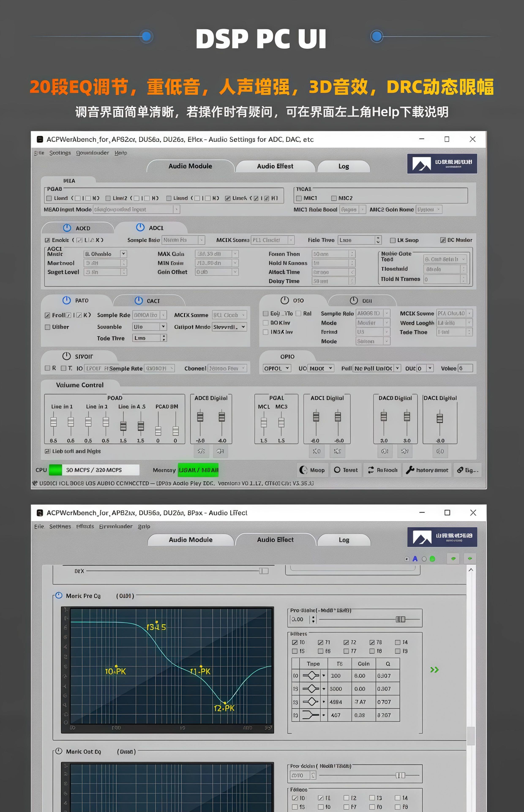
Task: Click the moon icon labeled Mioop
Action: pos(303,470)
